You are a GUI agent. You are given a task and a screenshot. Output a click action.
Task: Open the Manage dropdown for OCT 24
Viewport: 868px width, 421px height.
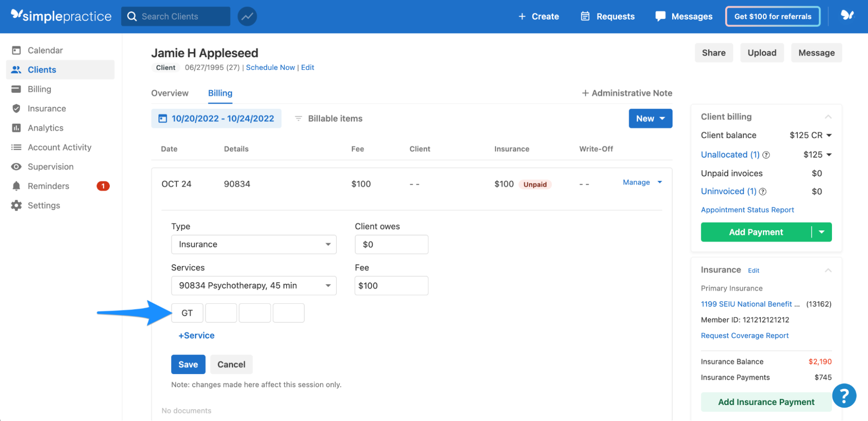643,182
